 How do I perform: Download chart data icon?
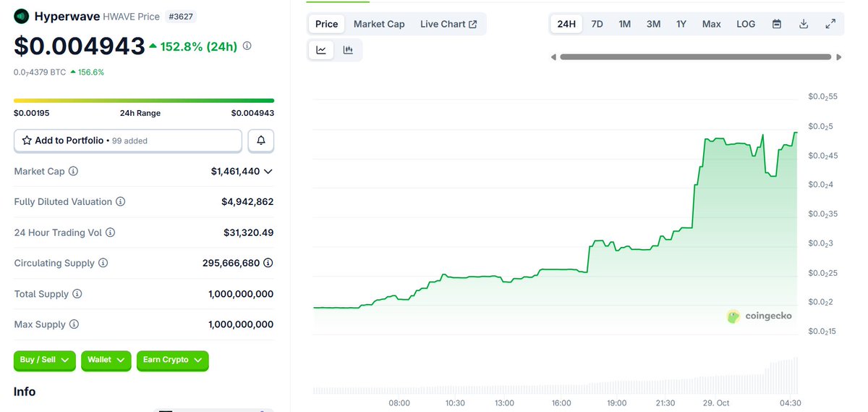point(804,24)
